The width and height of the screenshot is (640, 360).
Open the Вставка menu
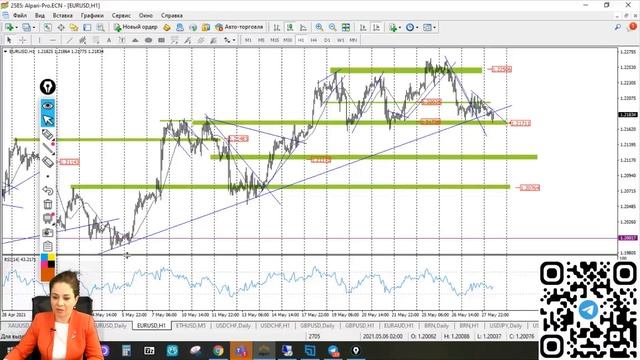click(62, 16)
